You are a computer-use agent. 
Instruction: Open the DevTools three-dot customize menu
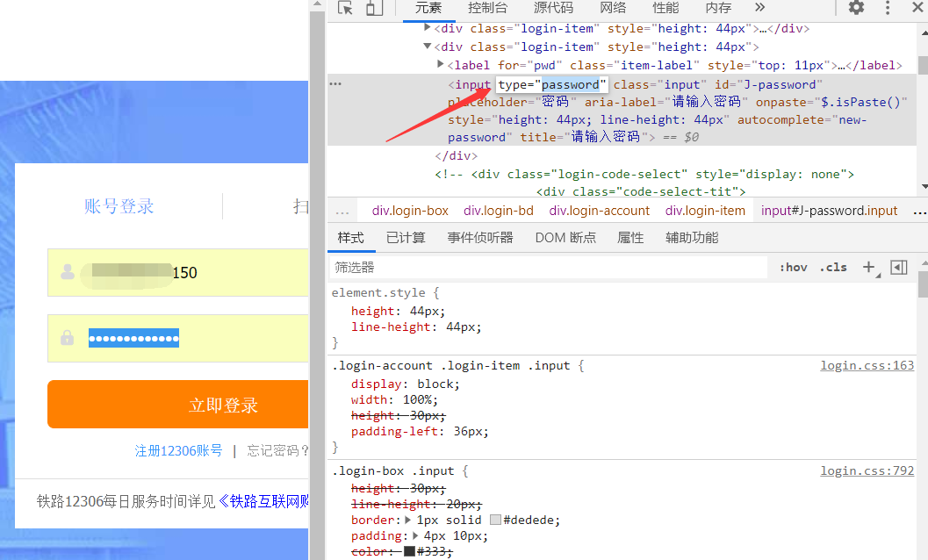888,8
